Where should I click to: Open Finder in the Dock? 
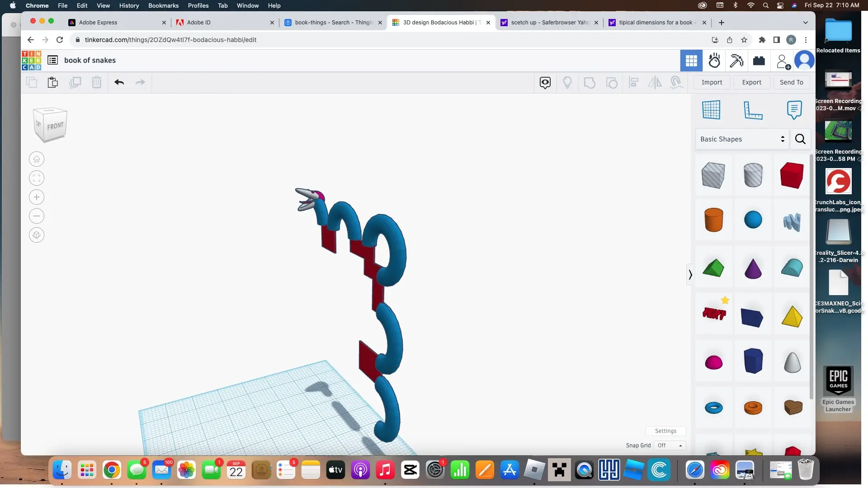(62, 470)
